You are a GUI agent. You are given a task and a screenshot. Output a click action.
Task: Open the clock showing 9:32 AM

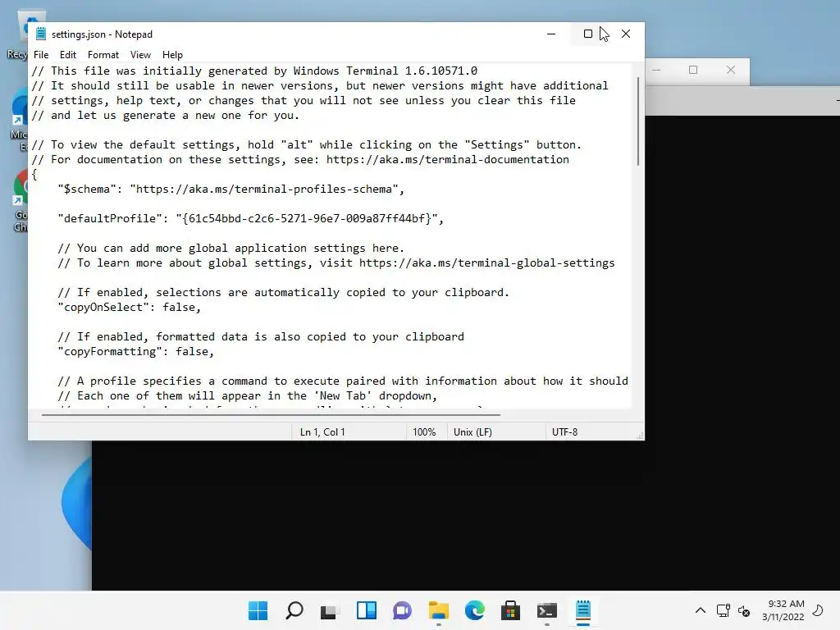pos(783,610)
